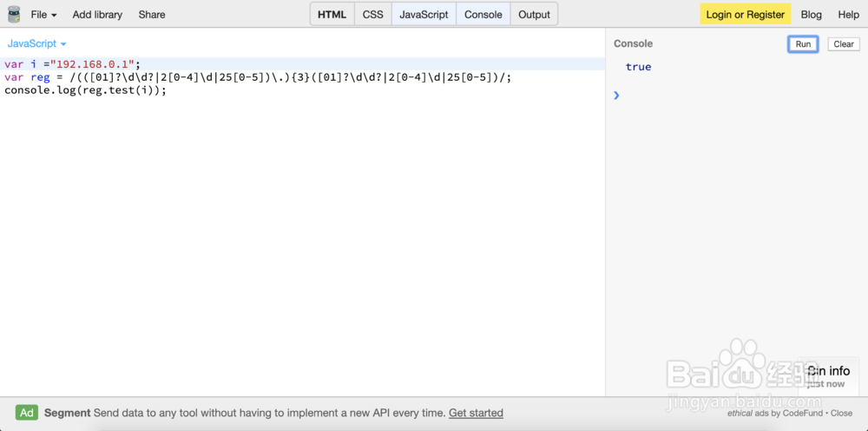Screen dimensions: 868x431
Task: Click the green Ad badge icon
Action: coord(27,413)
